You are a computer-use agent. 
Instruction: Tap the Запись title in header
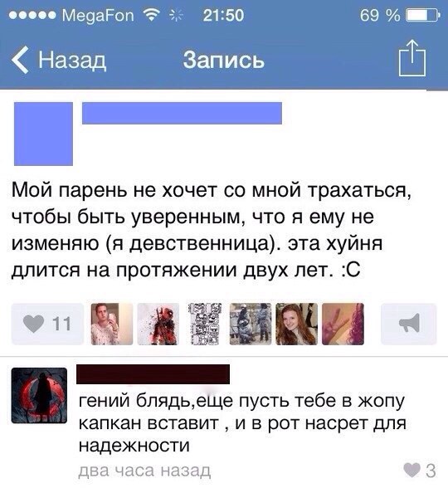click(224, 60)
